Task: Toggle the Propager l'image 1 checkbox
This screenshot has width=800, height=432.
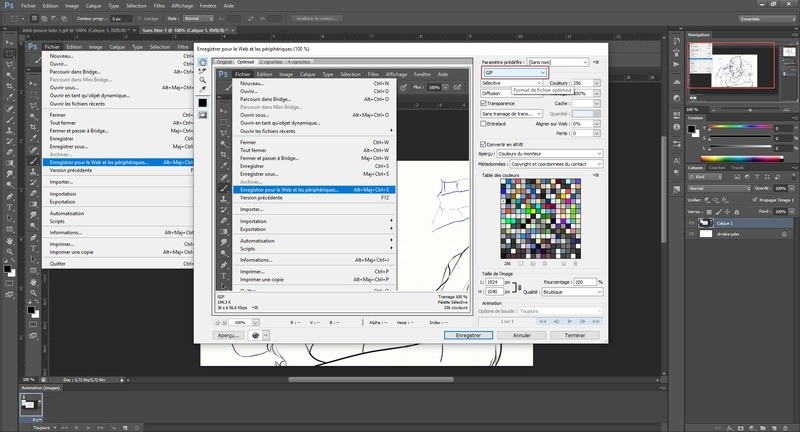Action: [755, 200]
